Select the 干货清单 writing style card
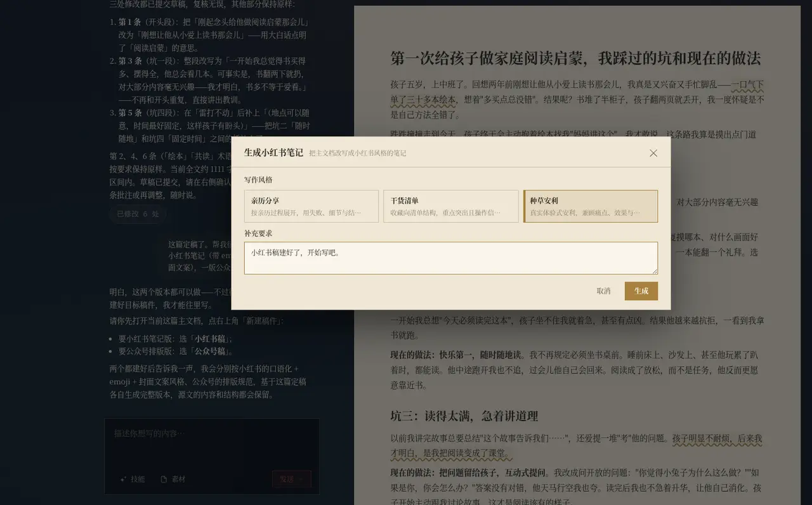The image size is (812, 505). point(451,206)
